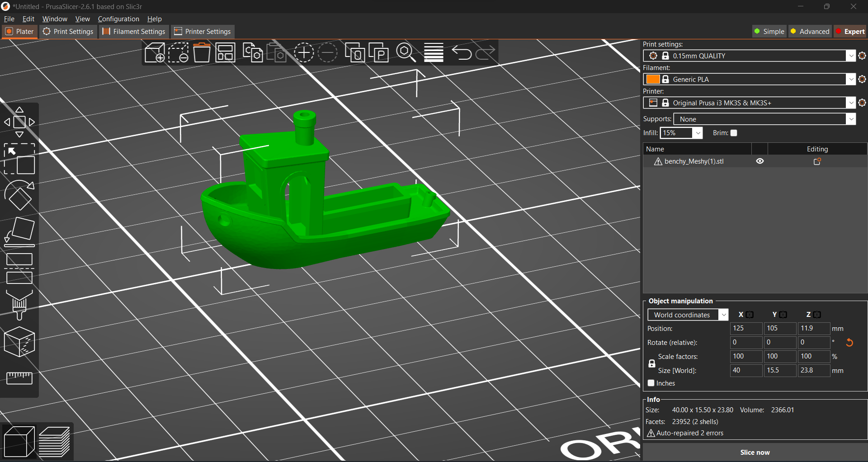Open the Configuration menu
The width and height of the screenshot is (868, 462).
pos(118,19)
